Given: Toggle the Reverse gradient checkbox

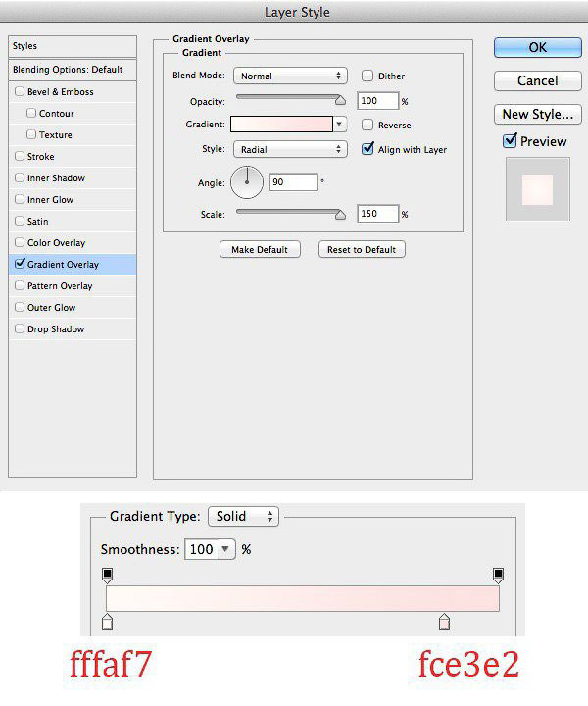Looking at the screenshot, I should click(367, 125).
